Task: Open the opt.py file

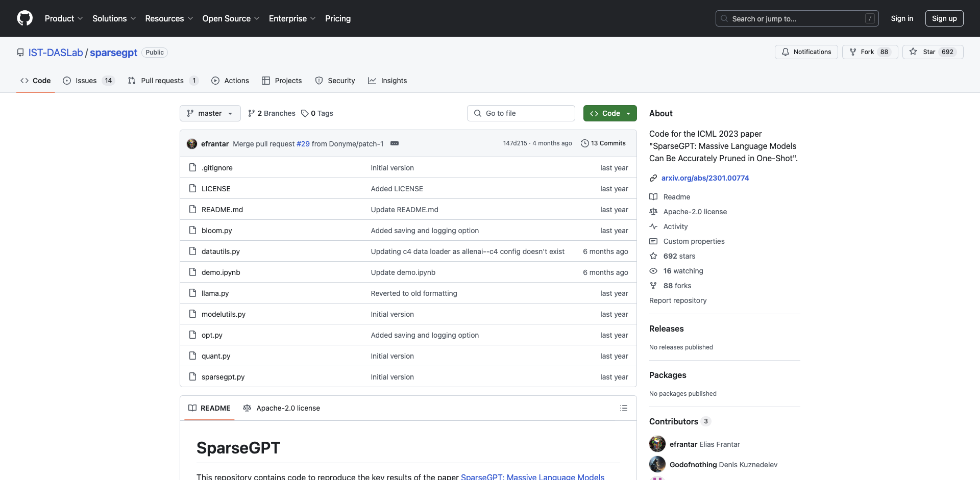Action: tap(212, 335)
